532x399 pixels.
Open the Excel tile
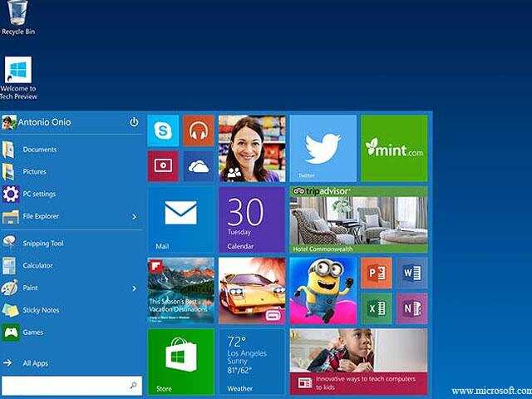[376, 308]
